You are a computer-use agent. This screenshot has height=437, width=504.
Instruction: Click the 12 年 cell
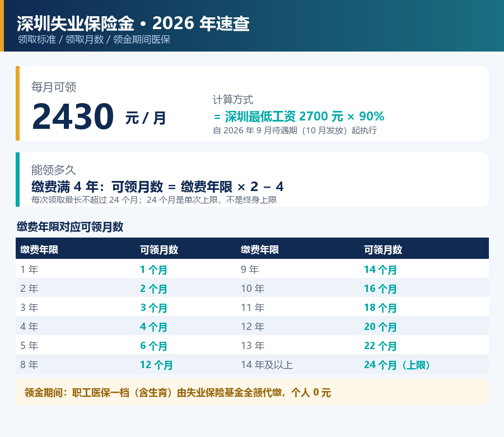point(253,327)
